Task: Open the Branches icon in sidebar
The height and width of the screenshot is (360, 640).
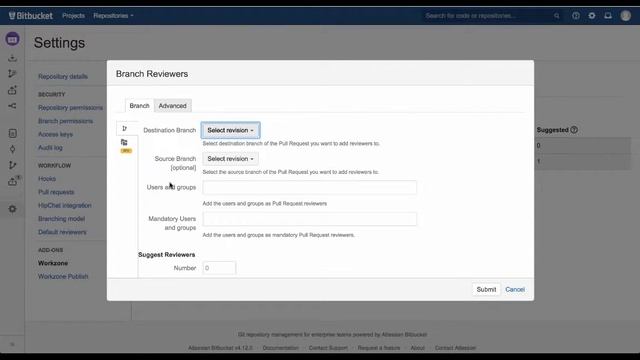Action: pyautogui.click(x=12, y=165)
